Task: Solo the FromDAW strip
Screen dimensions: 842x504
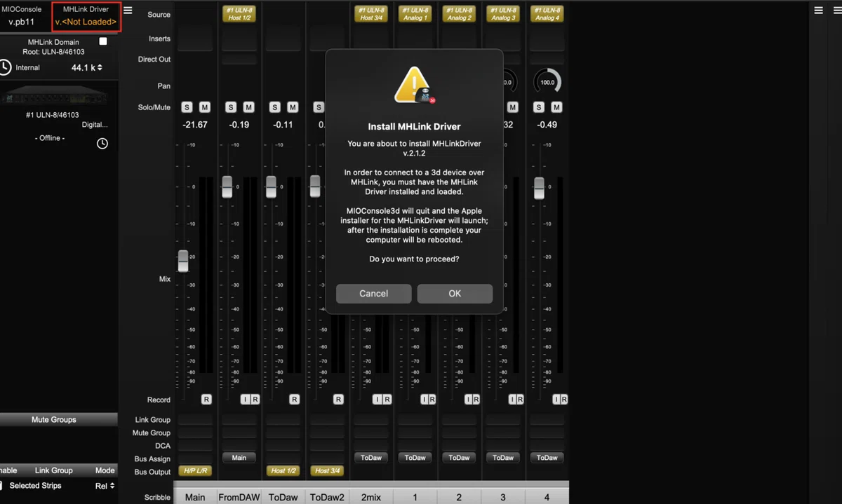Action: pos(231,107)
